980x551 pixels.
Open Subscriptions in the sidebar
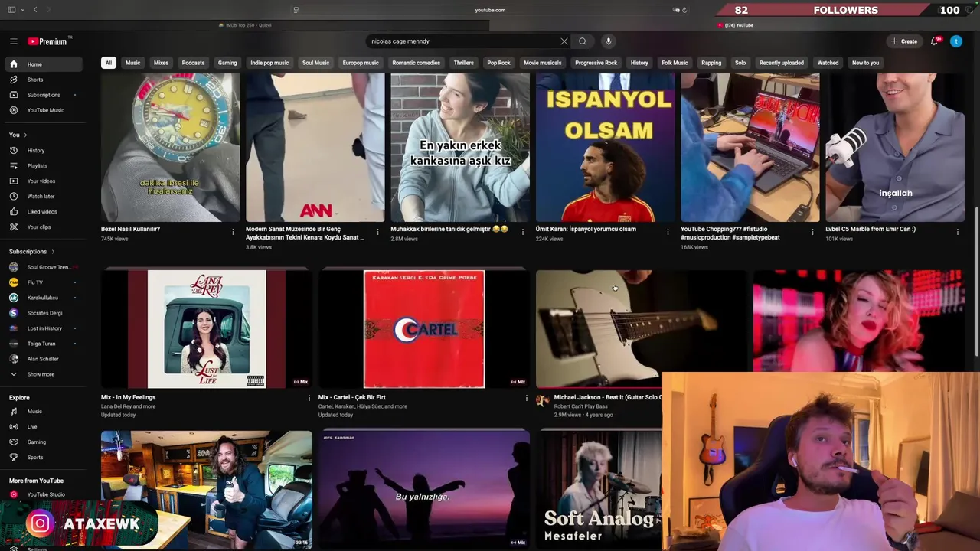point(42,95)
